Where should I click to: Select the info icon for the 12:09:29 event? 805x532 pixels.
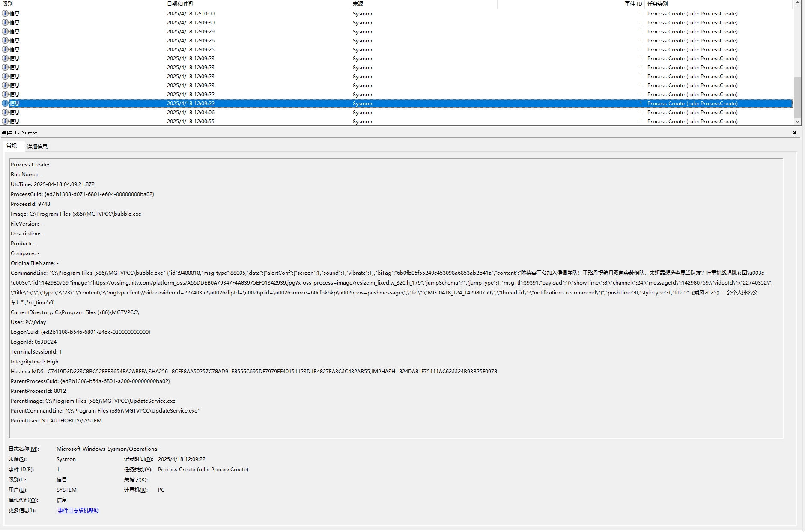[x=5, y=31]
